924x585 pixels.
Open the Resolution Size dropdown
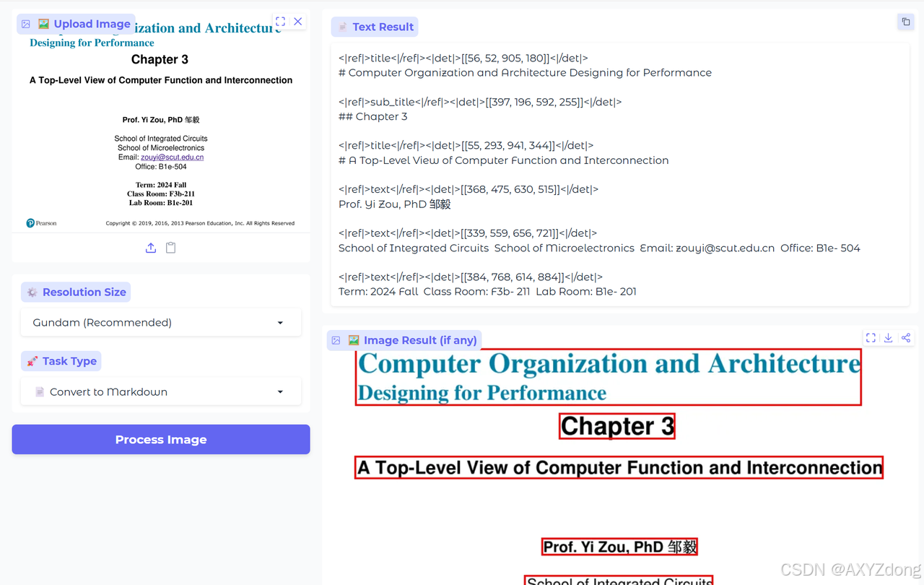pos(161,323)
